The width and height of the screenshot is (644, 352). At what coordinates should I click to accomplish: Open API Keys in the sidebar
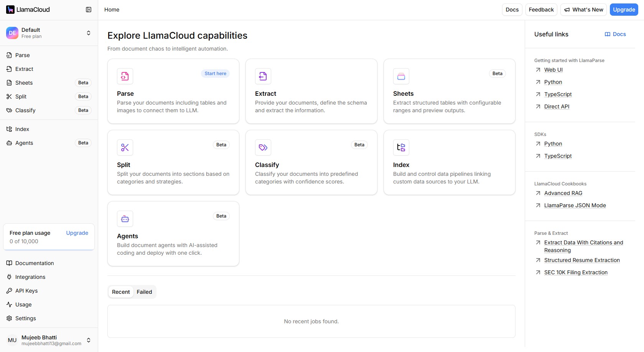tap(26, 291)
